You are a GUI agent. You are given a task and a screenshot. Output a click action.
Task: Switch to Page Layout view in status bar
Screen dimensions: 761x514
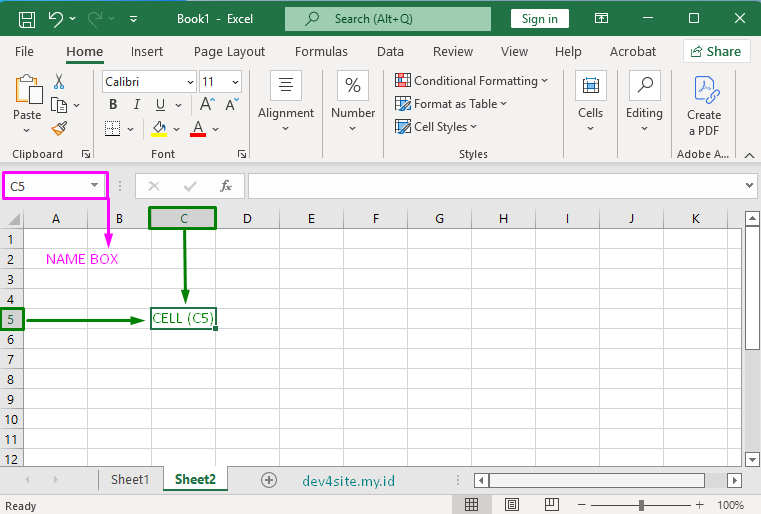pos(512,505)
